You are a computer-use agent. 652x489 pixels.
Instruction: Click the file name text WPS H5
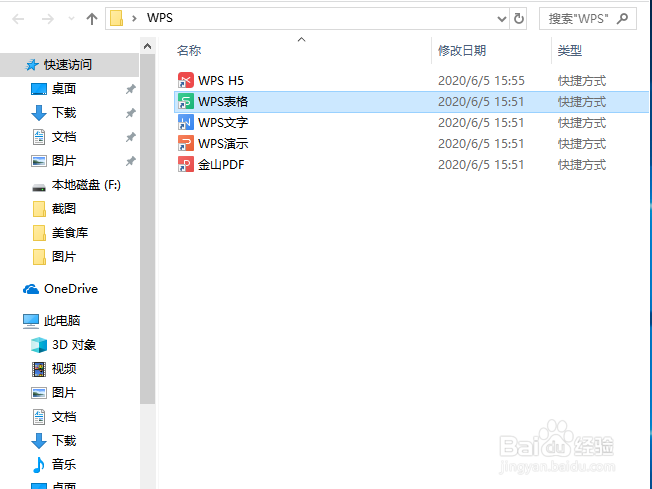coord(221,81)
